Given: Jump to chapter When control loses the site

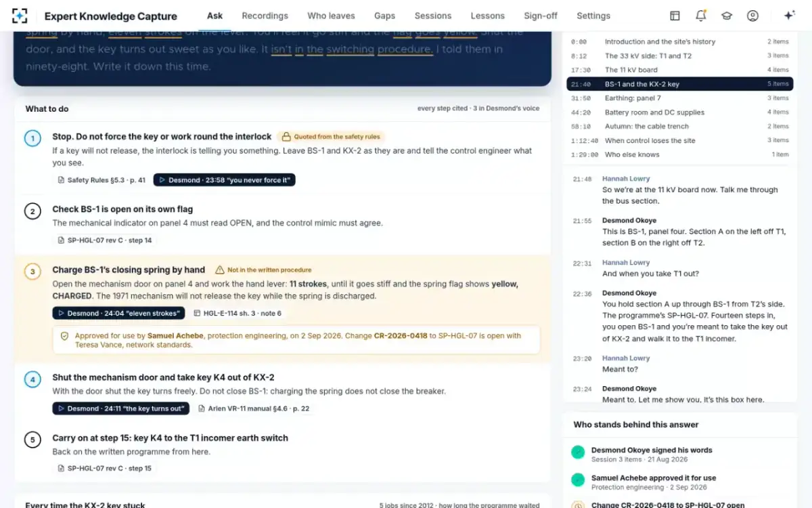Looking at the screenshot, I should (x=679, y=141).
